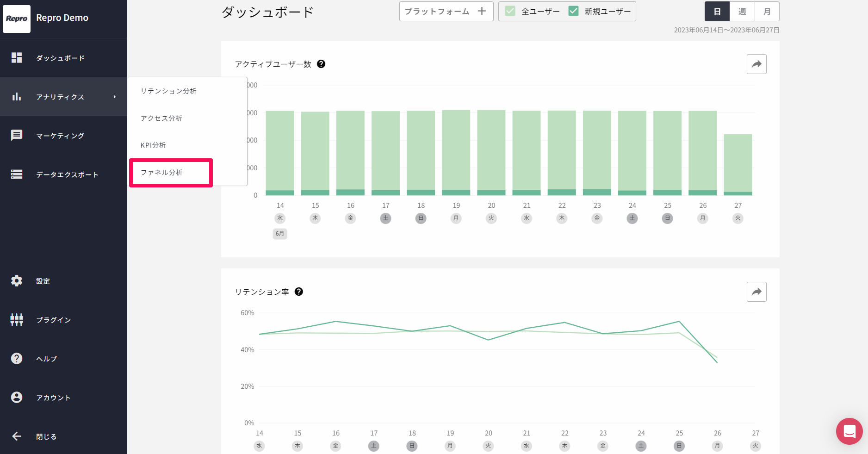Show help for リテンション率
Image resolution: width=868 pixels, height=454 pixels.
(299, 292)
